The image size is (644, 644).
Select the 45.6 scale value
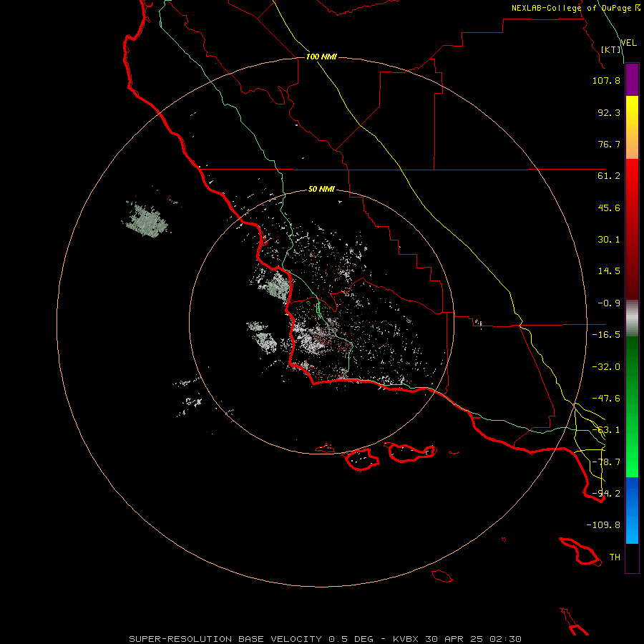coord(609,208)
